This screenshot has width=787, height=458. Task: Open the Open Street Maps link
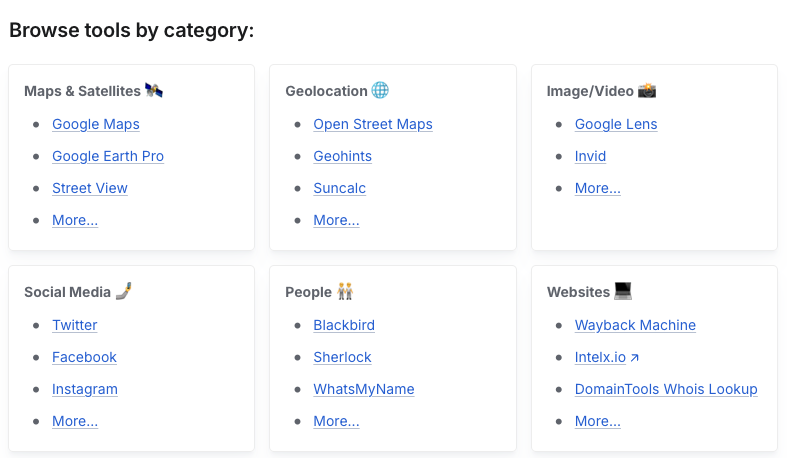tap(373, 124)
